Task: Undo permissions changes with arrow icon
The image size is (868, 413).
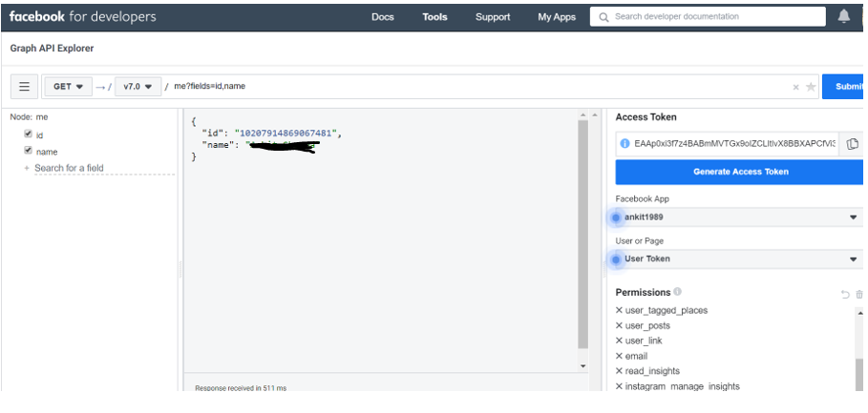Action: pos(845,295)
